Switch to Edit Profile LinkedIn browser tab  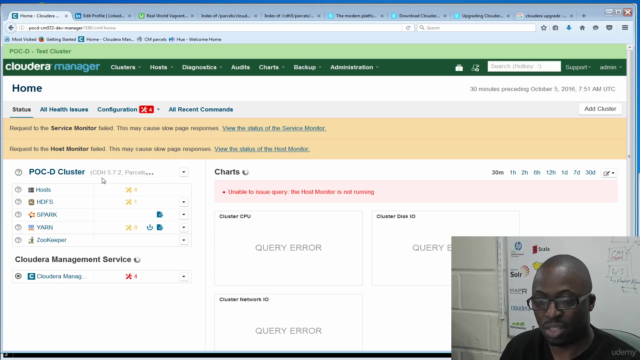click(103, 16)
